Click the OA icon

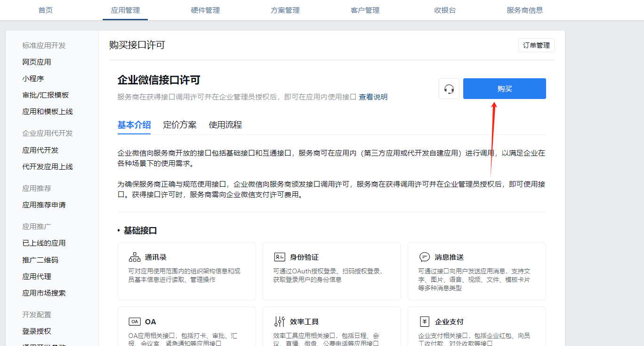pyautogui.click(x=135, y=321)
